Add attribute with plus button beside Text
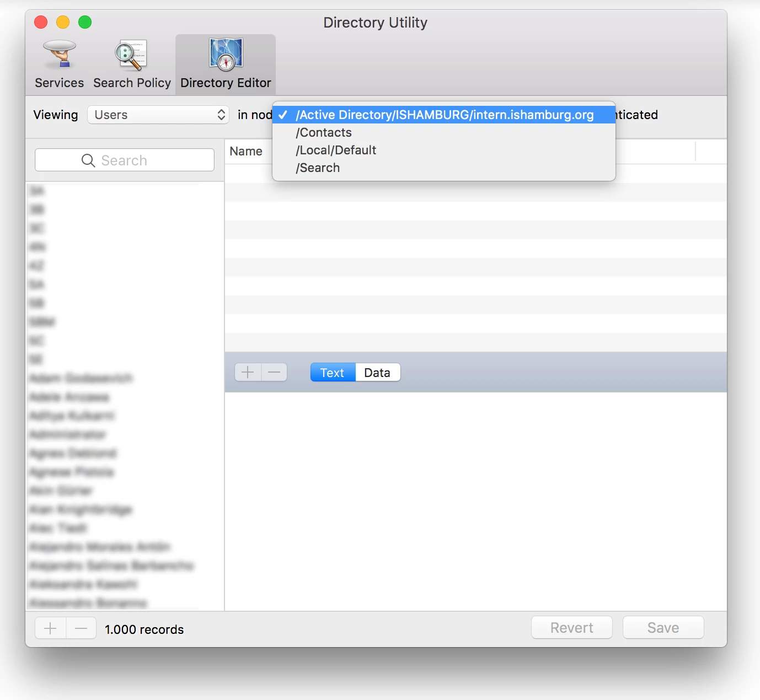760x700 pixels. [x=248, y=373]
